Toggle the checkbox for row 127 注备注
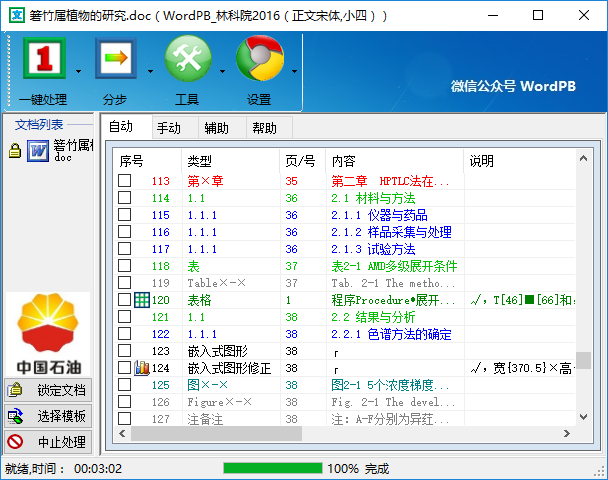 point(125,419)
